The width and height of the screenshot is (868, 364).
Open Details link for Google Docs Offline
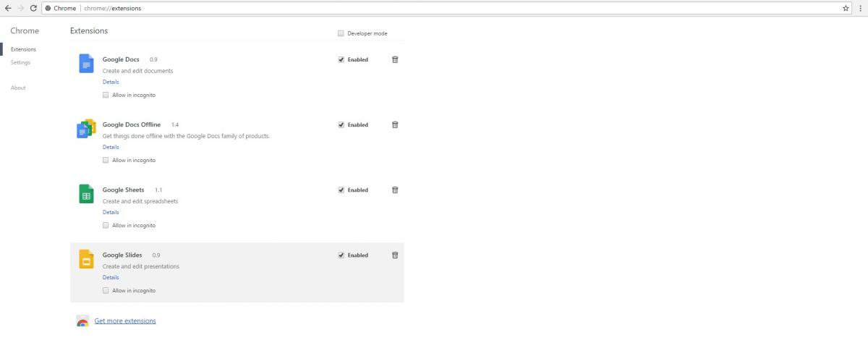point(111,147)
